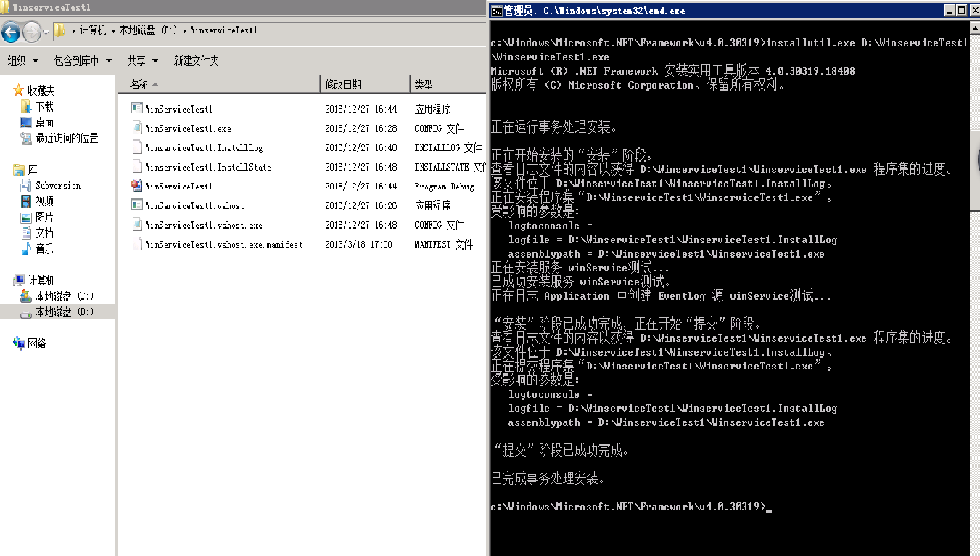Expand the breadcrumb arrow before 计算机

tap(74, 30)
